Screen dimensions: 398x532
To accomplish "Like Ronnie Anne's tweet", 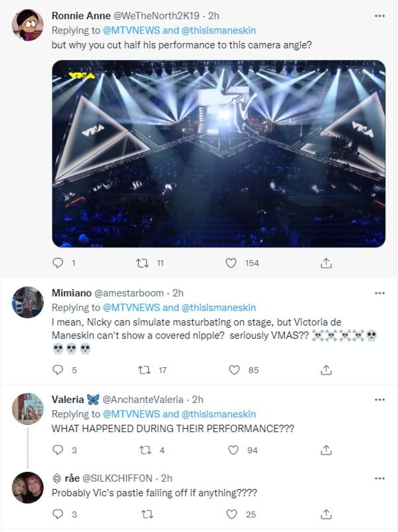I will [232, 263].
